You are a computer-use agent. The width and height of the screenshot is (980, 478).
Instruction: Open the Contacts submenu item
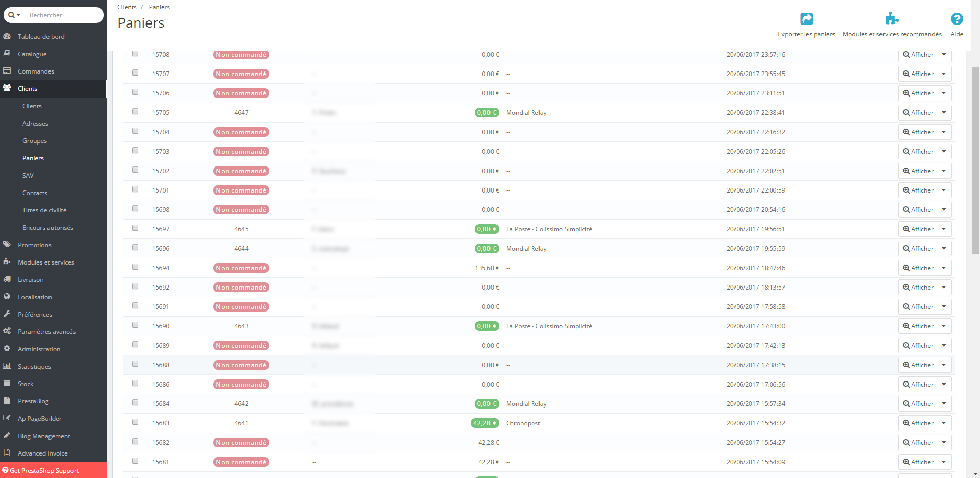pos(35,193)
